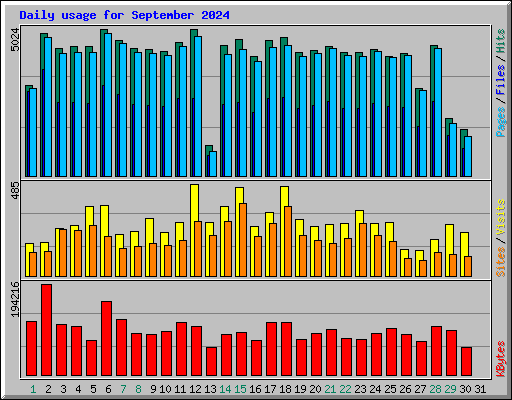Click the orange sites bar for day 27
This screenshot has width=512, height=400.
423,268
